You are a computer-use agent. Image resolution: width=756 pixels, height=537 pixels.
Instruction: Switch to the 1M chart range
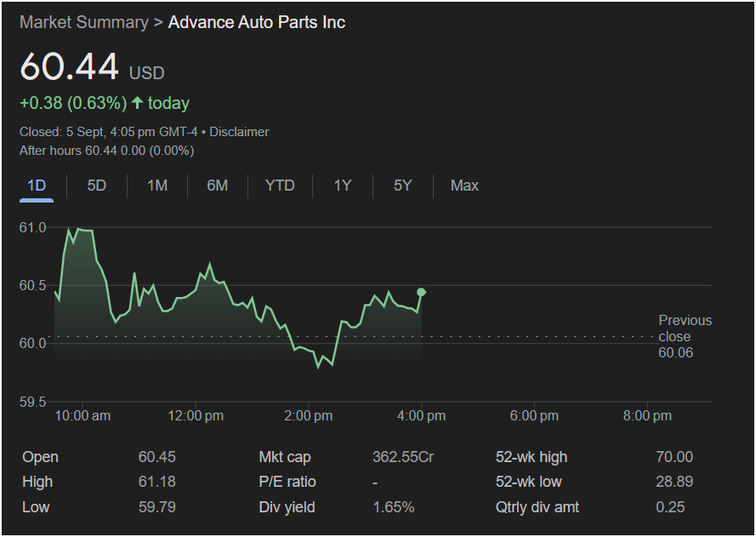(x=157, y=186)
